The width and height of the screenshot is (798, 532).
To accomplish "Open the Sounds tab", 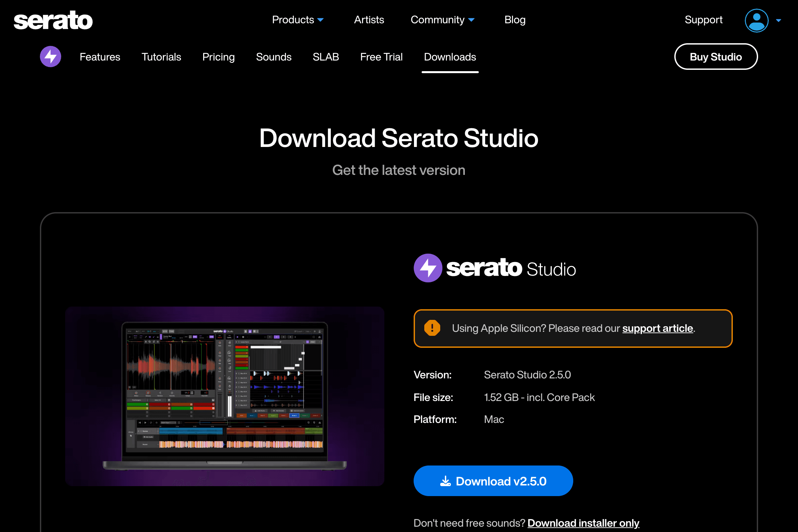I will [x=273, y=57].
